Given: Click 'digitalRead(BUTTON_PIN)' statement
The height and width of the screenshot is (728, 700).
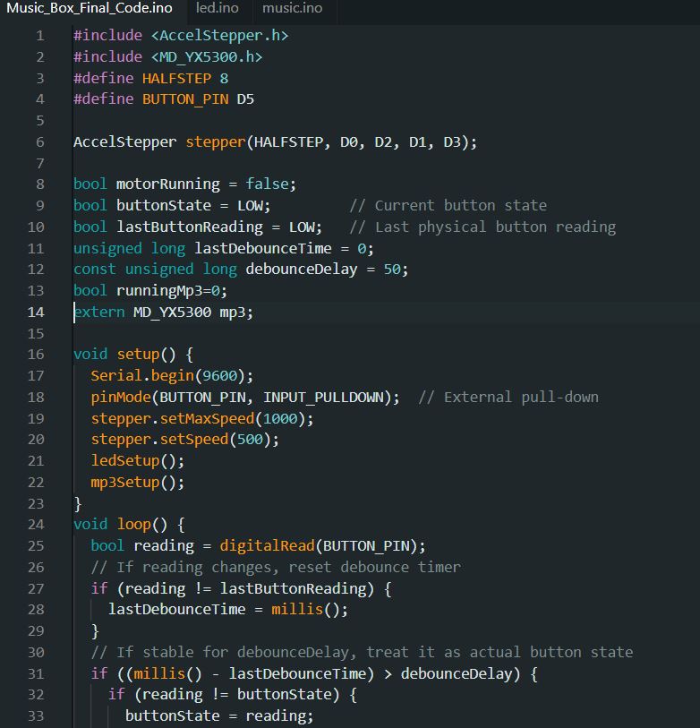Looking at the screenshot, I should [258, 546].
